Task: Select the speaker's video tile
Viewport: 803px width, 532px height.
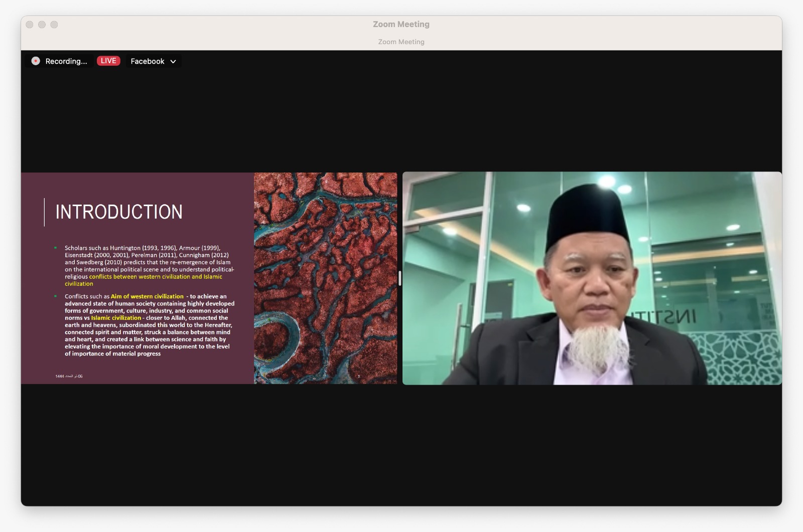Action: pyautogui.click(x=592, y=278)
